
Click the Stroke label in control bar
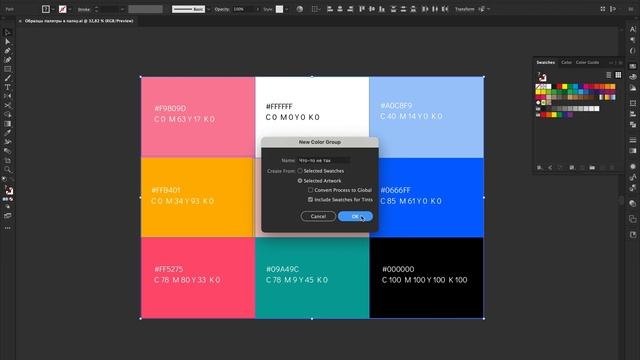[x=84, y=9]
